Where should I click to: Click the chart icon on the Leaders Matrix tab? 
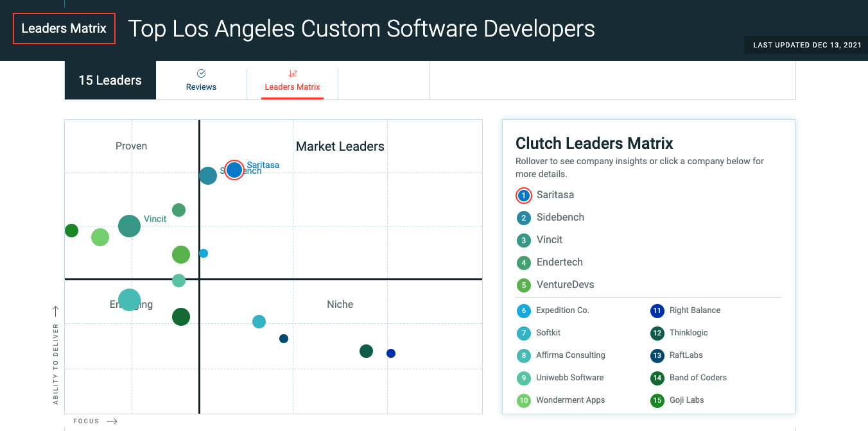292,72
